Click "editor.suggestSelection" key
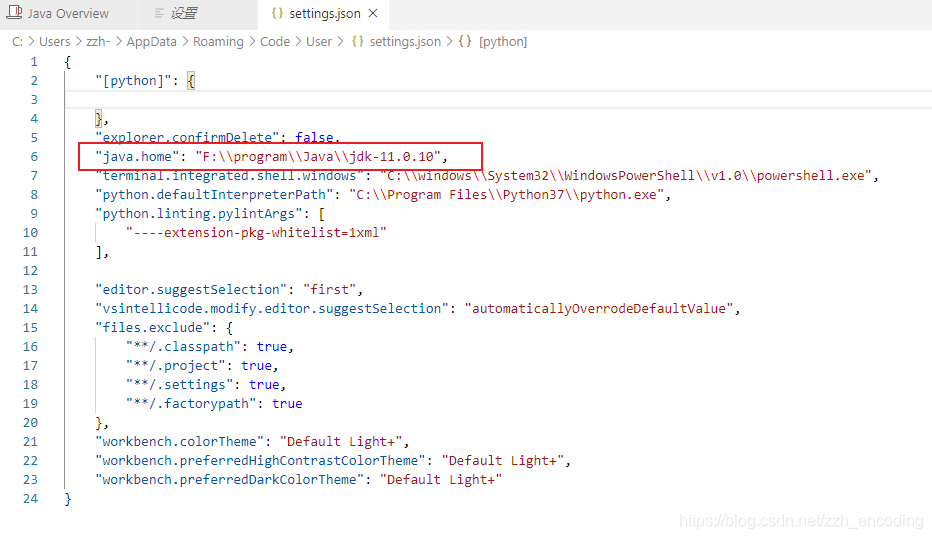The image size is (932, 539). (191, 290)
